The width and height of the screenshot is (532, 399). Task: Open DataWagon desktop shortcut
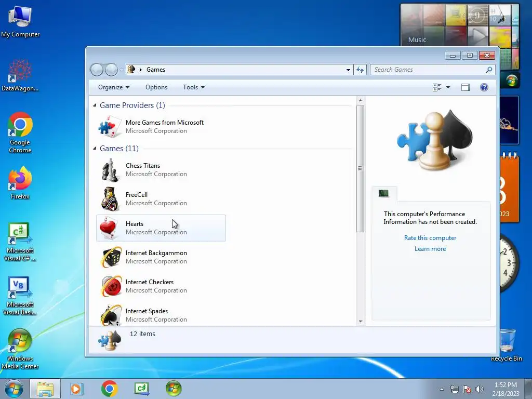[20, 75]
